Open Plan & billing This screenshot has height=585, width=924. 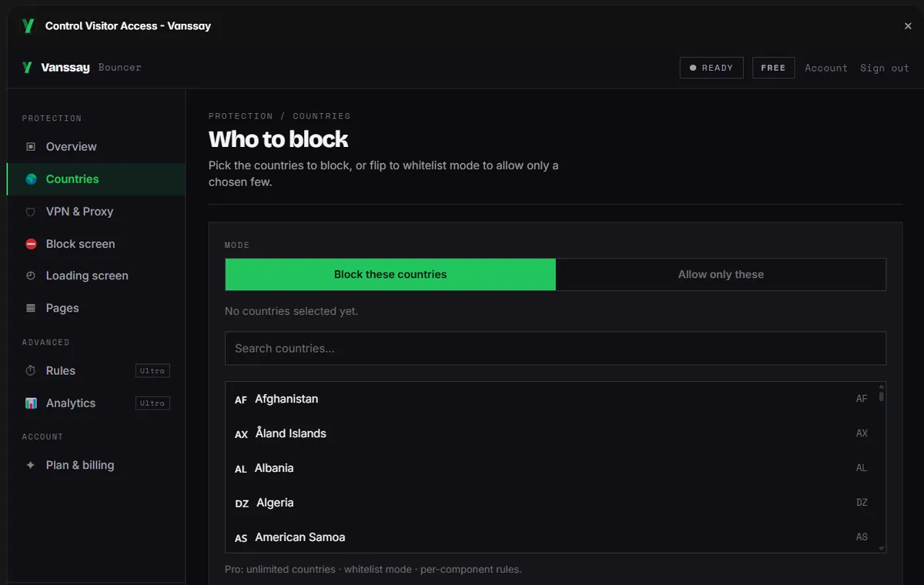pos(95,466)
